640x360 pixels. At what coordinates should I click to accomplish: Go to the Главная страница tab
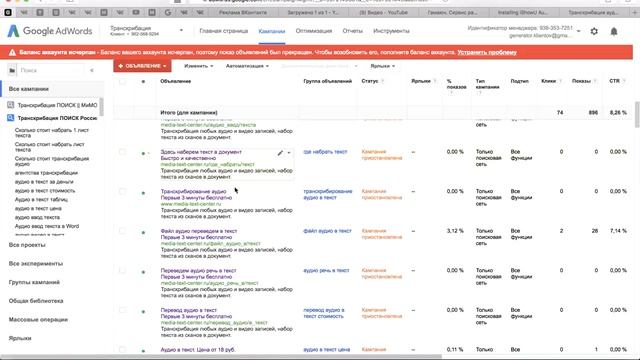point(224,31)
